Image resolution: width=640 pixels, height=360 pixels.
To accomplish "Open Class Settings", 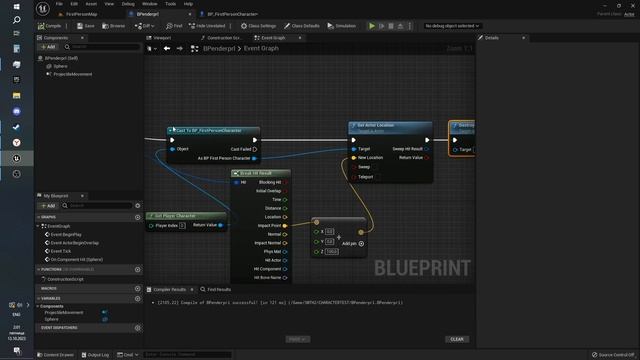I will 258,26.
